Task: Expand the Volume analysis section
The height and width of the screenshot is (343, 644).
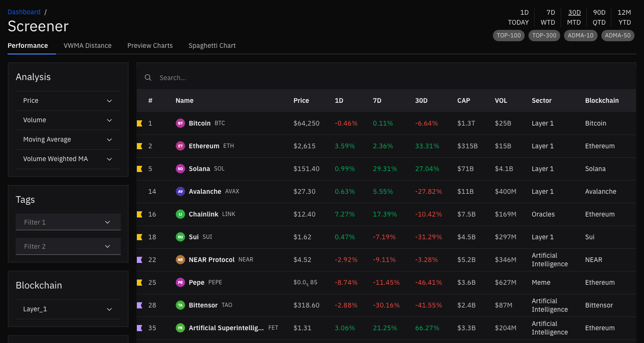Action: click(x=68, y=120)
